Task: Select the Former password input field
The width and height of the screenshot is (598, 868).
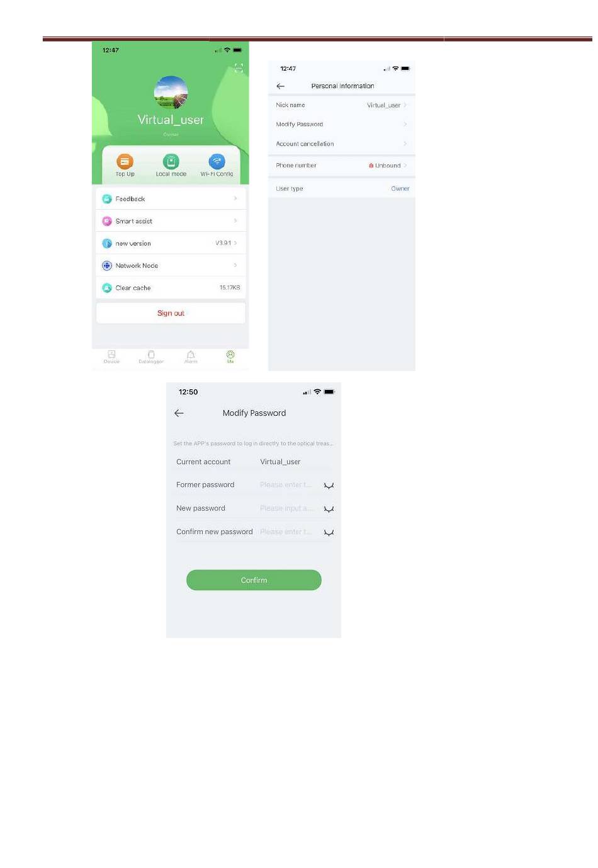Action: [x=288, y=485]
